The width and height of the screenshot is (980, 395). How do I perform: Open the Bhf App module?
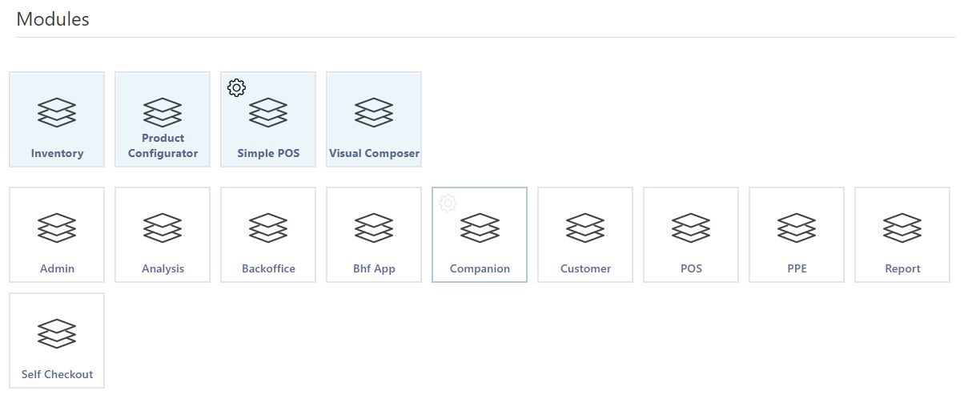coord(374,235)
